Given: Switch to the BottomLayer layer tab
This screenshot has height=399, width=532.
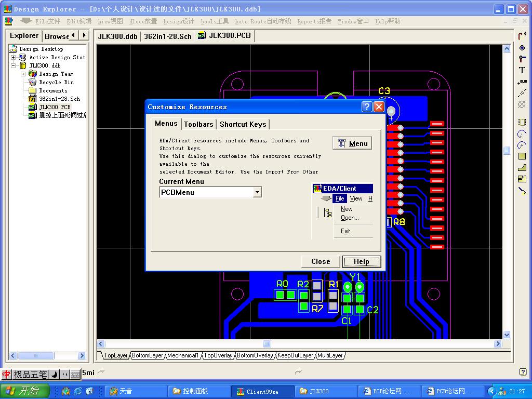Looking at the screenshot, I should click(x=148, y=355).
